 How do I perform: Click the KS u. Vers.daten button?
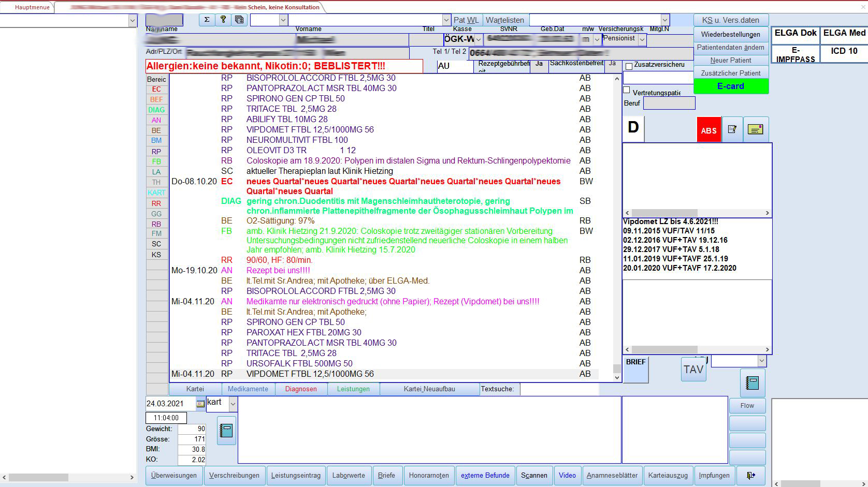click(x=731, y=20)
